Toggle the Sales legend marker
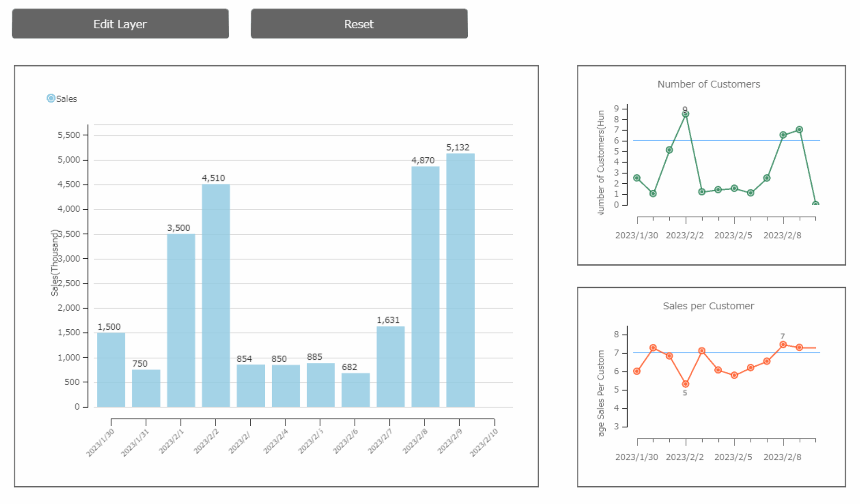 [51, 98]
